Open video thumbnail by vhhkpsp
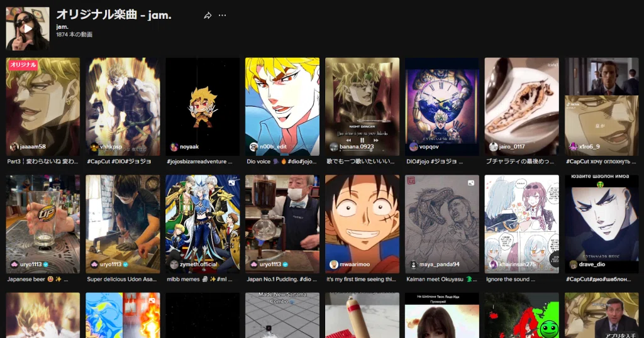This screenshot has width=644, height=338. [x=123, y=106]
